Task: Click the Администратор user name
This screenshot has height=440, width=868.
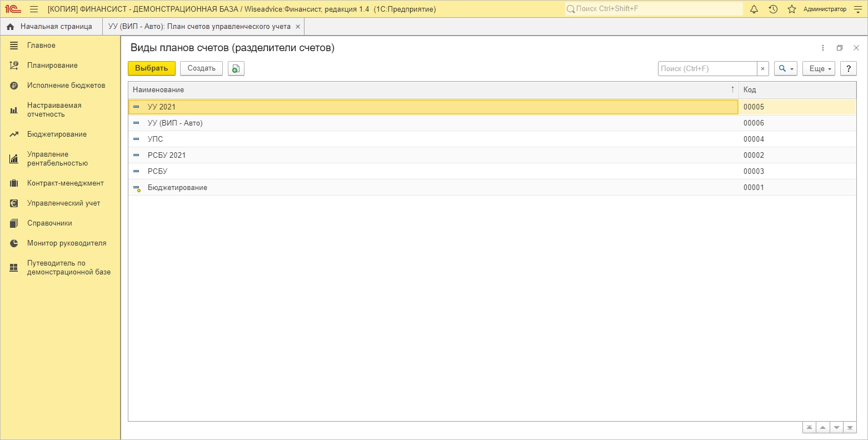Action: [x=825, y=9]
